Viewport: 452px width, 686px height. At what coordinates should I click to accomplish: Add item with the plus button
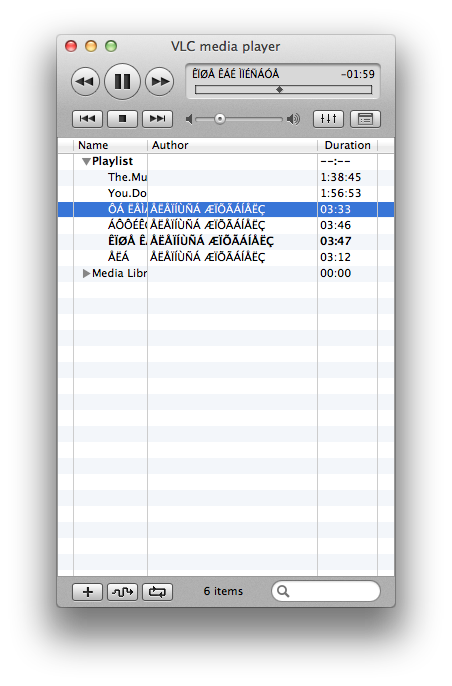coord(88,592)
